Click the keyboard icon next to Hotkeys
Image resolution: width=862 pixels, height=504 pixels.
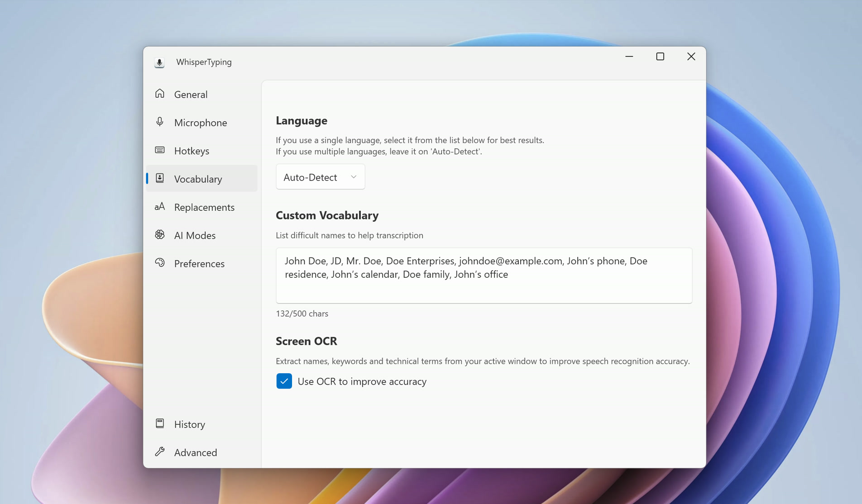click(160, 150)
